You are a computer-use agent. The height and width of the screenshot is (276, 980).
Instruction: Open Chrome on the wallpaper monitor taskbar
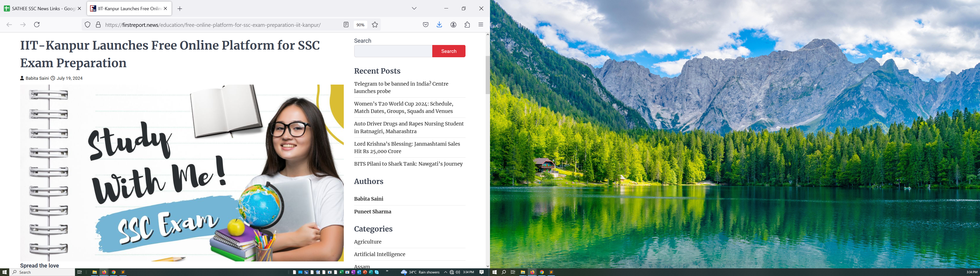pos(542,272)
